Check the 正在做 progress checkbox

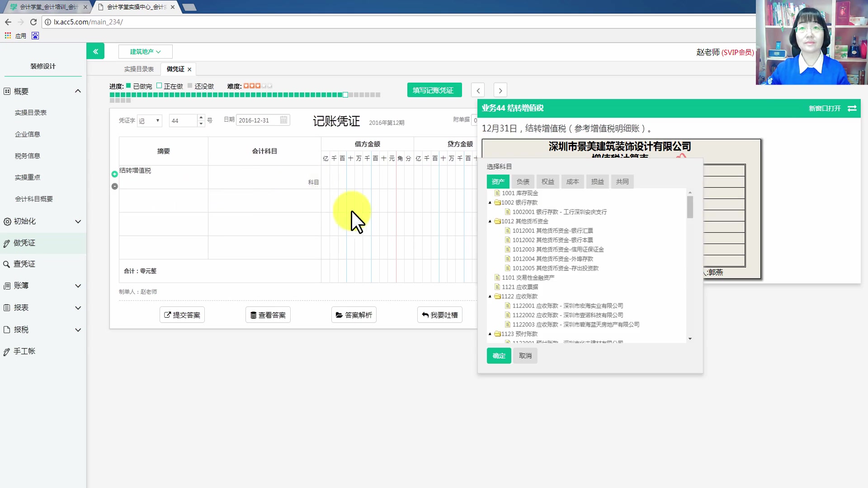coord(159,85)
